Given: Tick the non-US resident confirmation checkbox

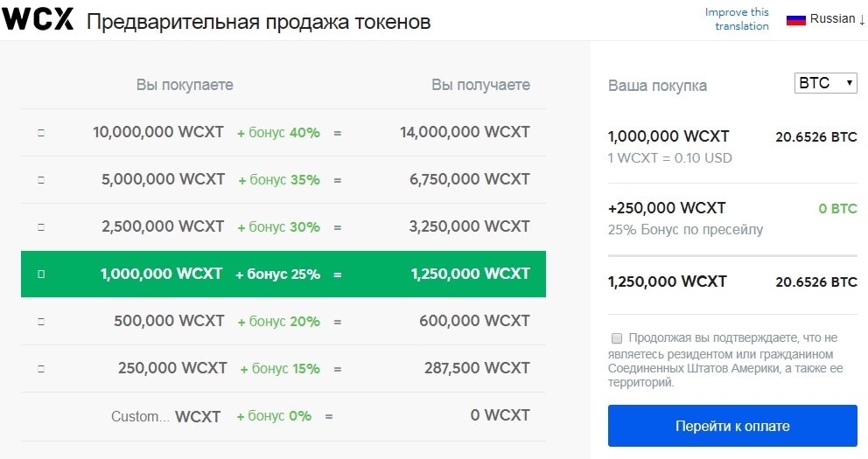Looking at the screenshot, I should click(617, 337).
